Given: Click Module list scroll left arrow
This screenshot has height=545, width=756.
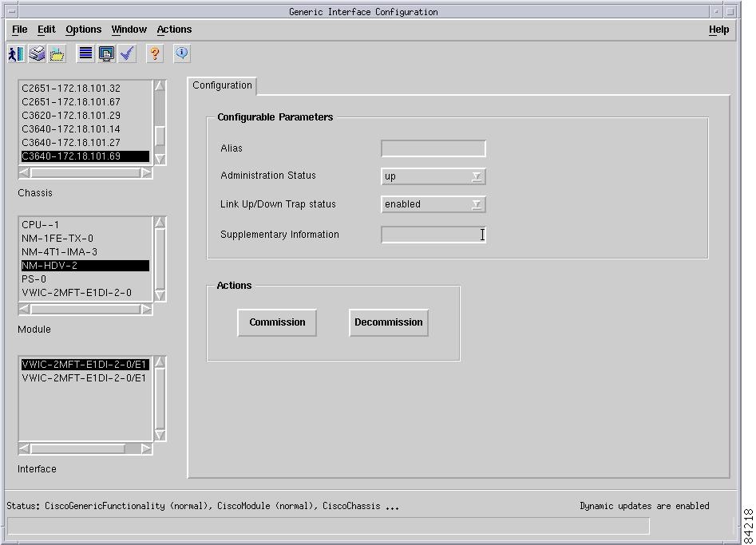Looking at the screenshot, I should click(25, 309).
